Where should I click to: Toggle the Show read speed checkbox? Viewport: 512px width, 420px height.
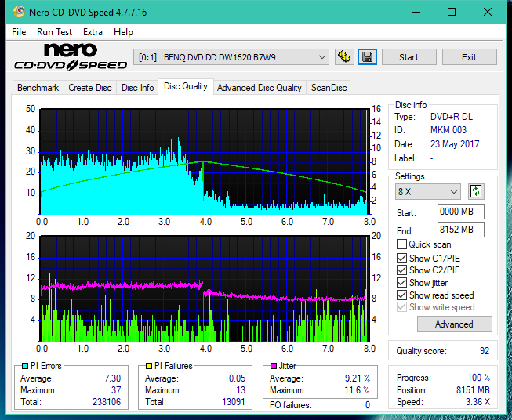click(x=401, y=295)
